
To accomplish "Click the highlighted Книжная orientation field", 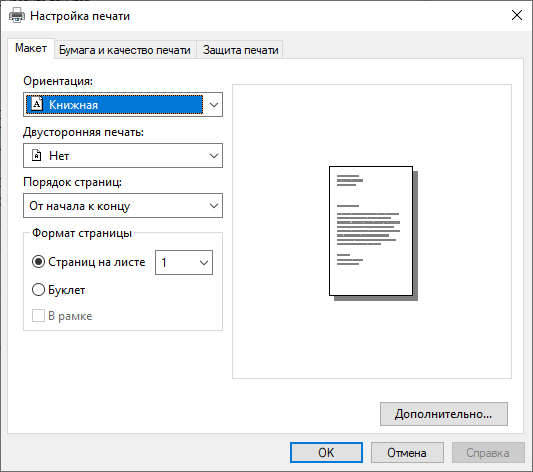I will click(x=115, y=105).
